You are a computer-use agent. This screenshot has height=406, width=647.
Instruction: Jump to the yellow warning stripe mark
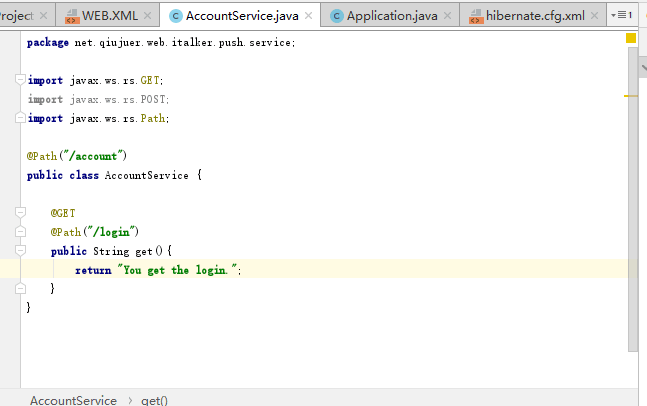click(x=631, y=96)
